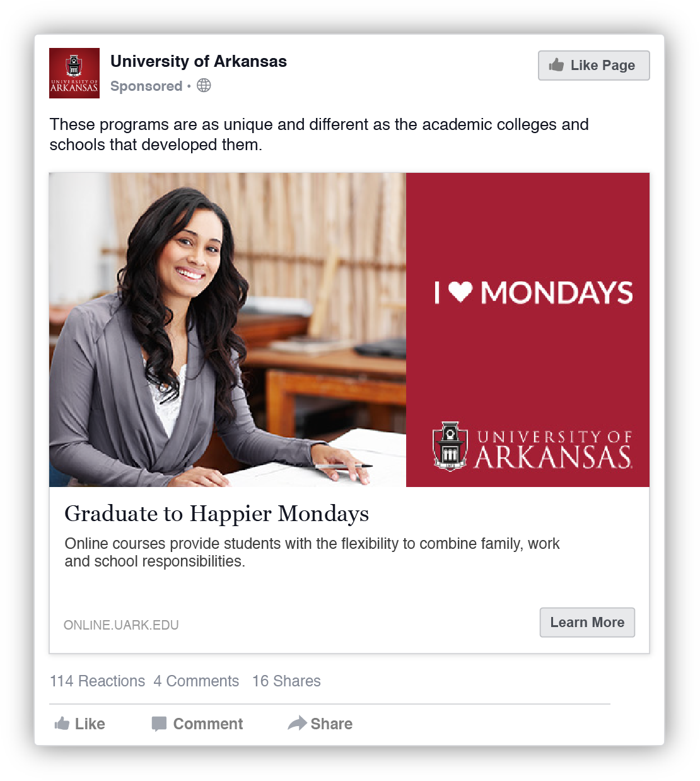Click the I heart MONDAYS text
Screen dimensions: 700x781
[x=534, y=293]
